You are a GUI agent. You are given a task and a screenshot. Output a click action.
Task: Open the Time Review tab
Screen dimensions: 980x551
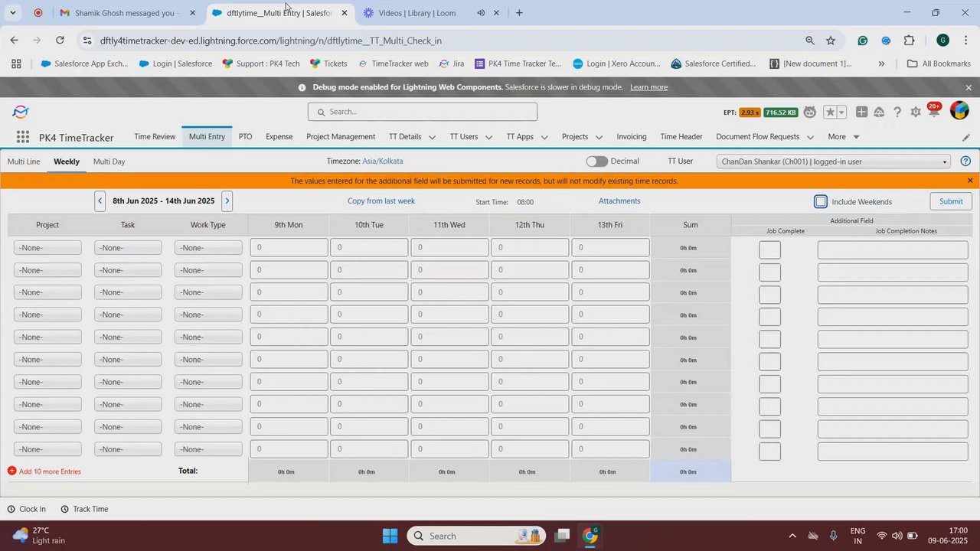pos(155,137)
